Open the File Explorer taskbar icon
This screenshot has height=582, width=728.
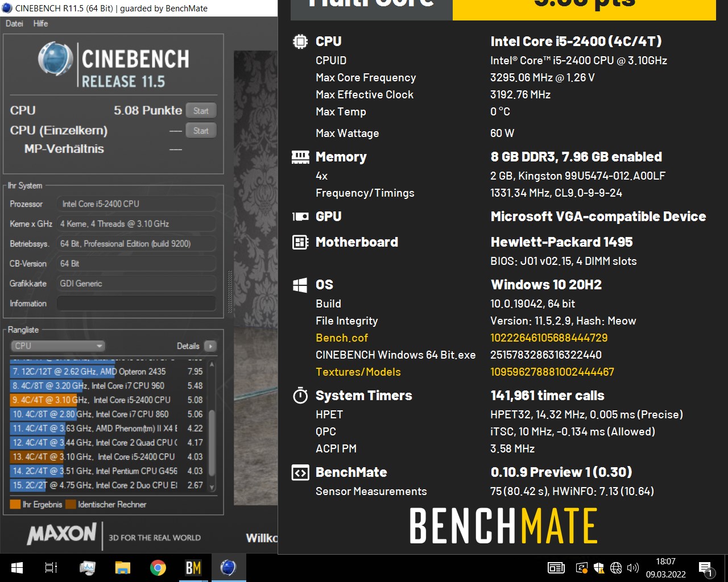(x=122, y=568)
